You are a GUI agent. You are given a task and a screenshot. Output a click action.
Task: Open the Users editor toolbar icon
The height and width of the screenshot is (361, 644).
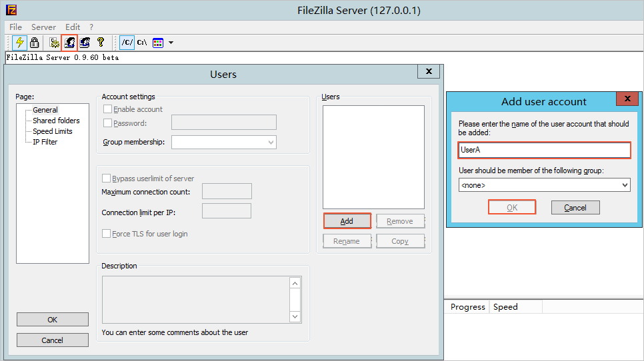click(69, 42)
